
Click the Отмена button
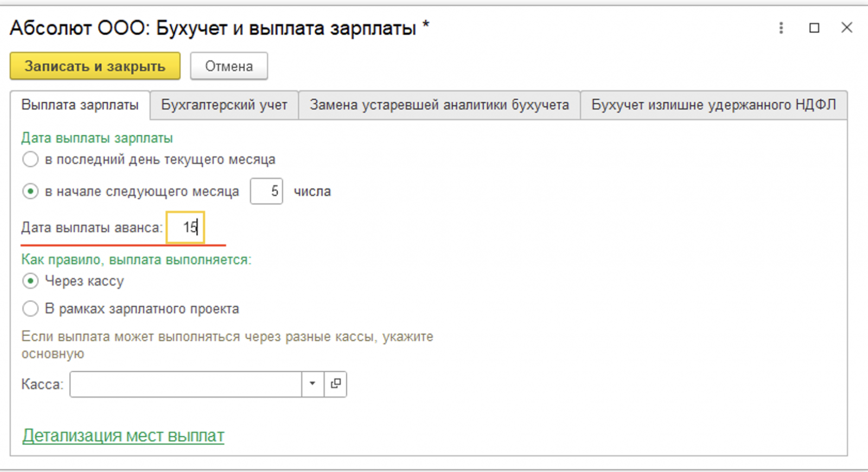[x=229, y=66]
